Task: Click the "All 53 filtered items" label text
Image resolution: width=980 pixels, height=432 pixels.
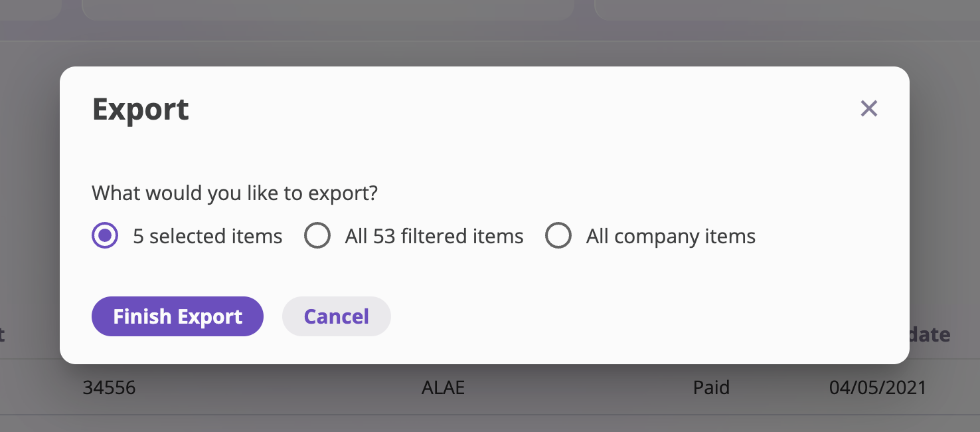Action: [x=434, y=237]
